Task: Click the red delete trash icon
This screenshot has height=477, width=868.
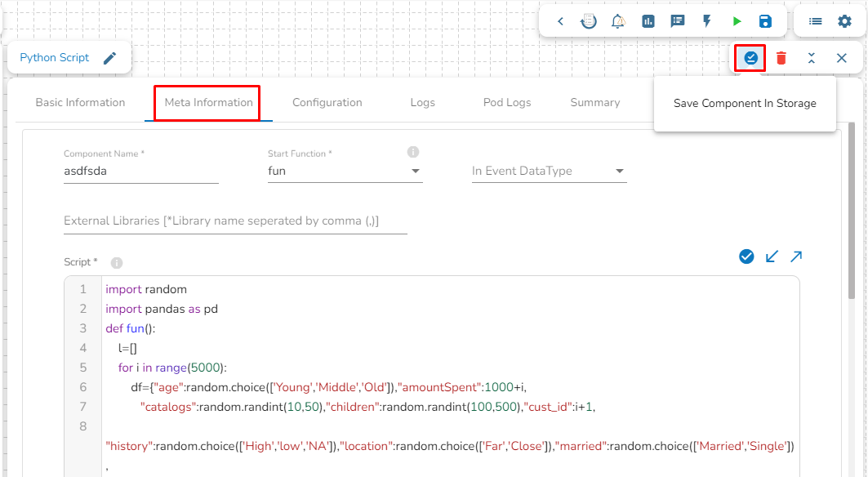Action: [x=781, y=58]
